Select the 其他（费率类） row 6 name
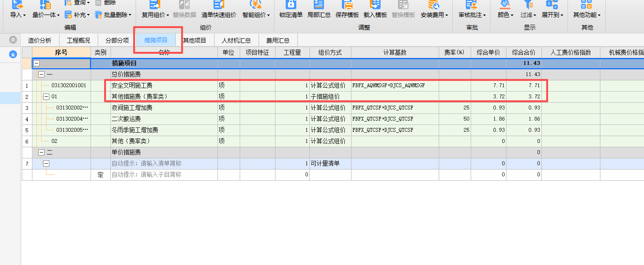The width and height of the screenshot is (644, 265). (164, 141)
